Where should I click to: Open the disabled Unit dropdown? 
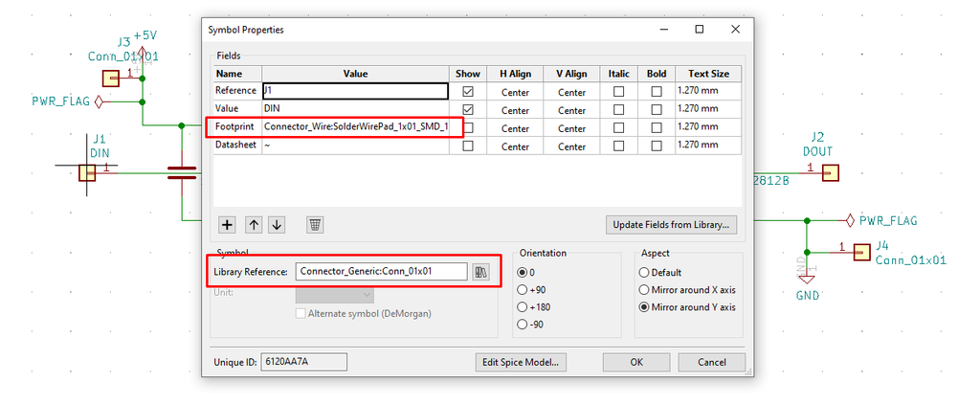click(334, 293)
